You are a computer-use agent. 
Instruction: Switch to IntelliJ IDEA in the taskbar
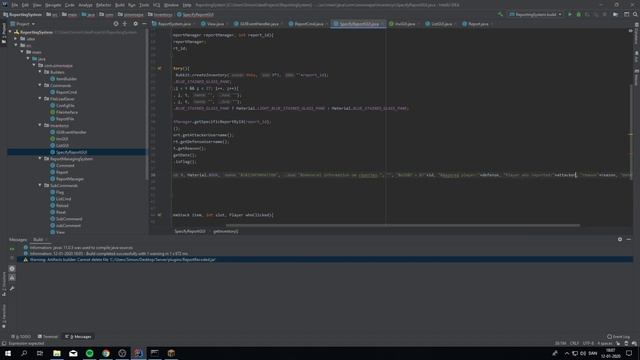click(x=138, y=353)
